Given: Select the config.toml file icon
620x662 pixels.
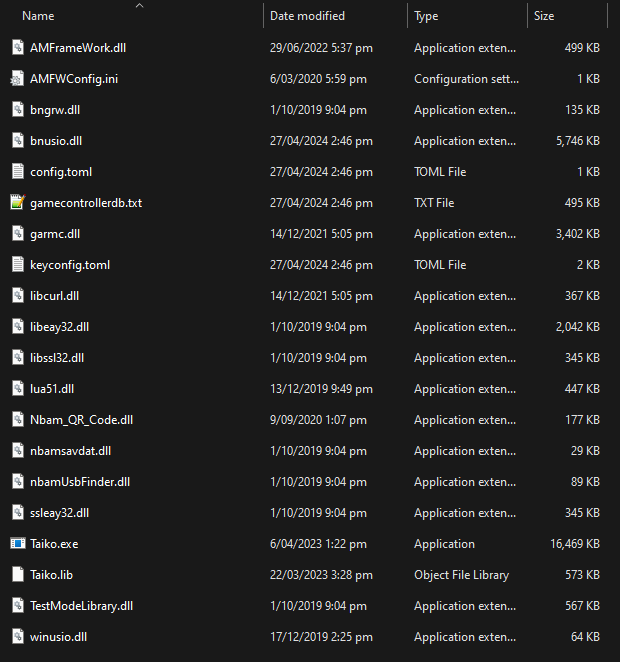Looking at the screenshot, I should click(x=17, y=172).
